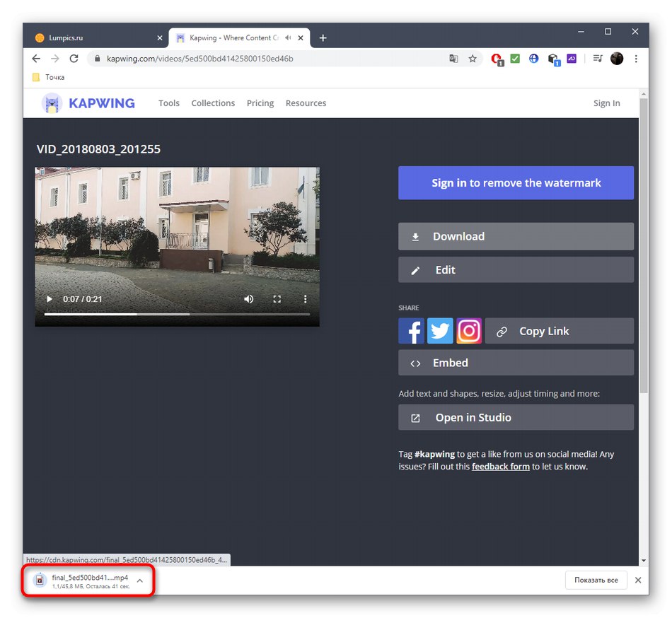The height and width of the screenshot is (618, 672).
Task: Open the Pricing page
Action: pyautogui.click(x=260, y=103)
